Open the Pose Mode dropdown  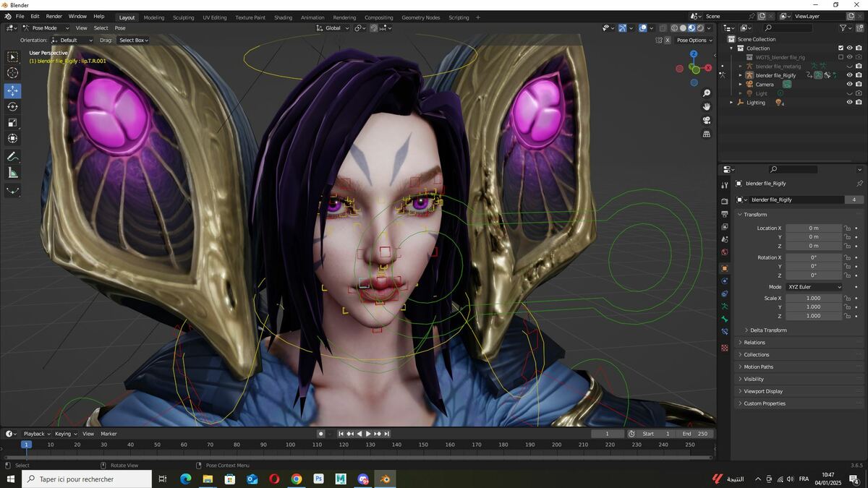[45, 28]
